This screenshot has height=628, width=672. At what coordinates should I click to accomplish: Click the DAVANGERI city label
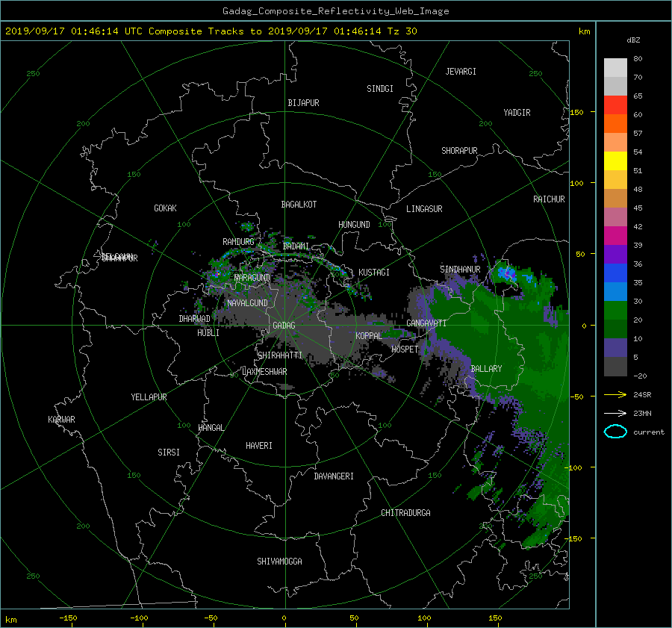click(334, 476)
